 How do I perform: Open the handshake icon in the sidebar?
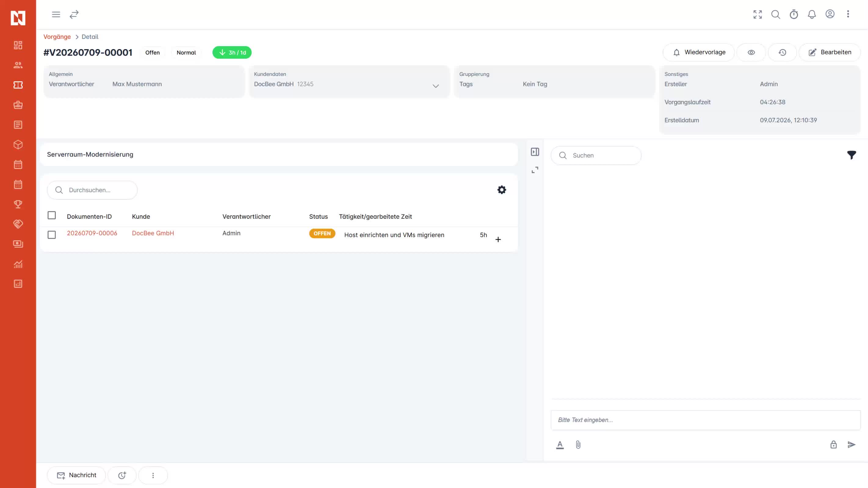click(18, 224)
